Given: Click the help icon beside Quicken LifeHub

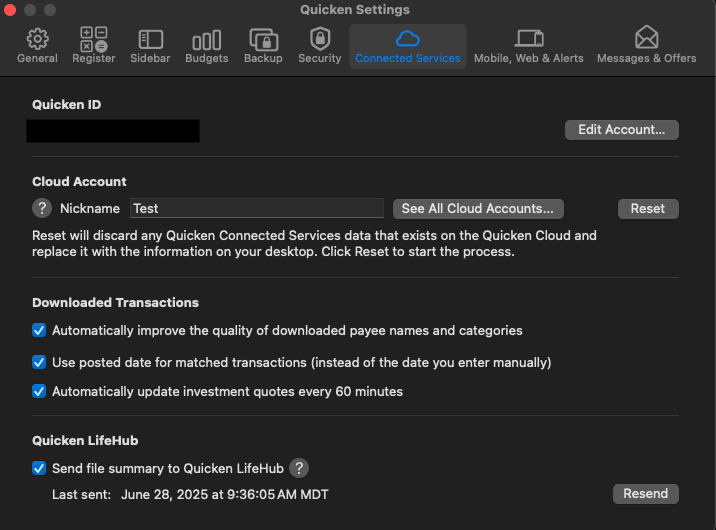Looking at the screenshot, I should pos(299,468).
